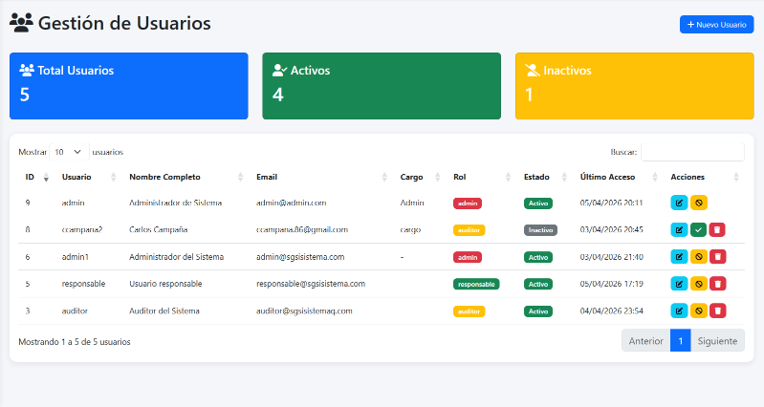Click the Nuevo Usuario button
The width and height of the screenshot is (764, 407).
[x=717, y=24]
